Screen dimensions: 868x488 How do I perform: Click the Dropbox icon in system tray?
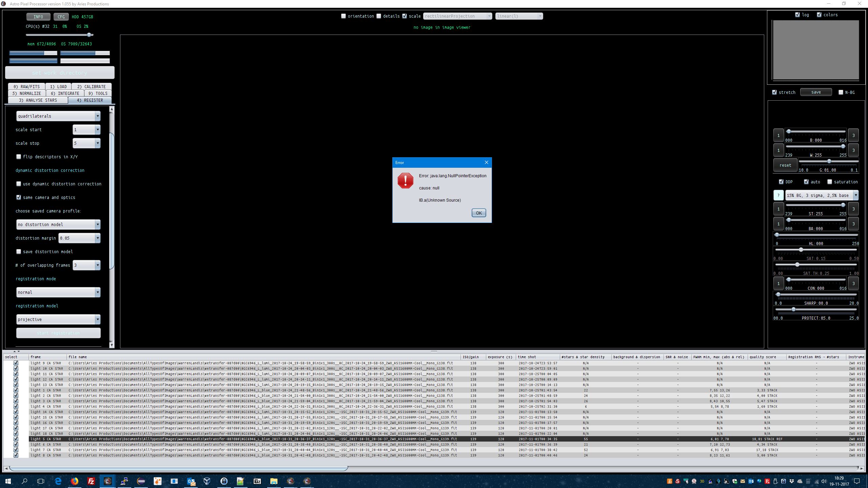[791, 481]
